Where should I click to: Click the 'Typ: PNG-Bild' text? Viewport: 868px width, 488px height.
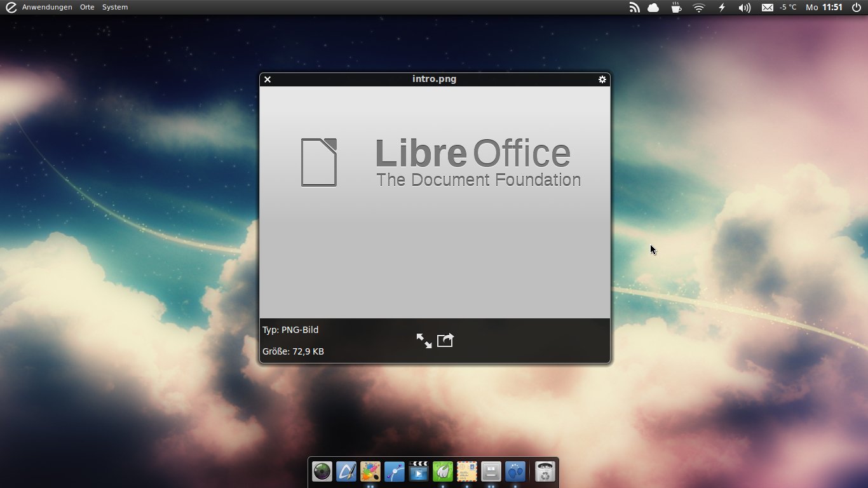tap(290, 330)
